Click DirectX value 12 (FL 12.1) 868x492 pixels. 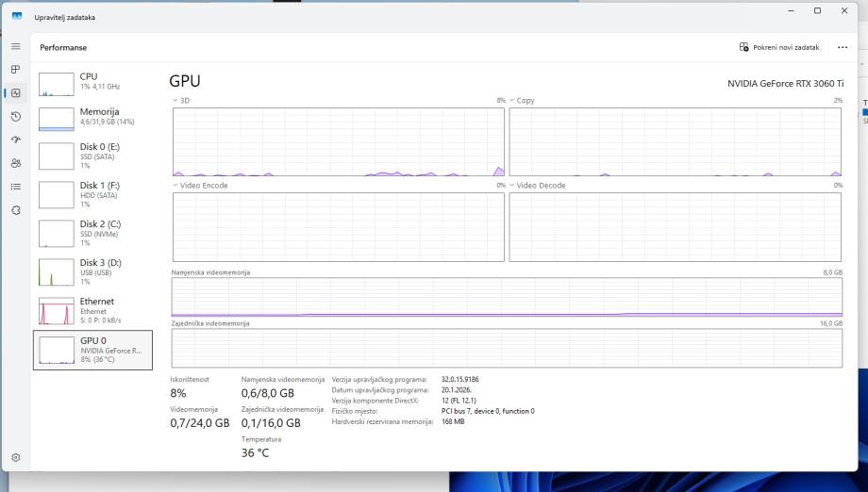click(459, 401)
